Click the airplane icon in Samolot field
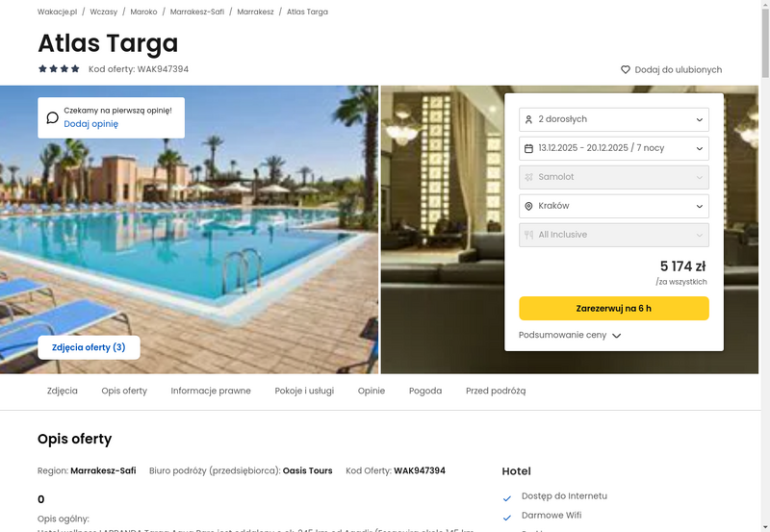The height and width of the screenshot is (532, 770). point(528,177)
